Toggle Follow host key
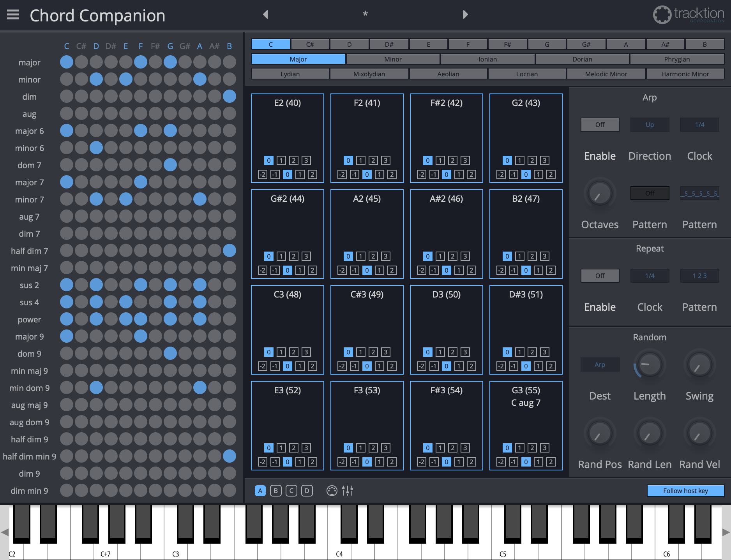731x560 pixels. pos(685,491)
